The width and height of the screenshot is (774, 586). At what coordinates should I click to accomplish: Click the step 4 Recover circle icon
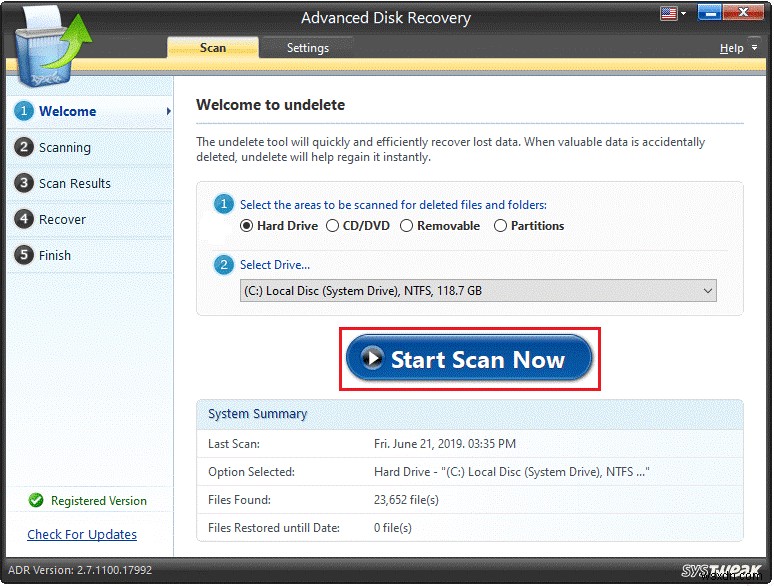click(24, 219)
